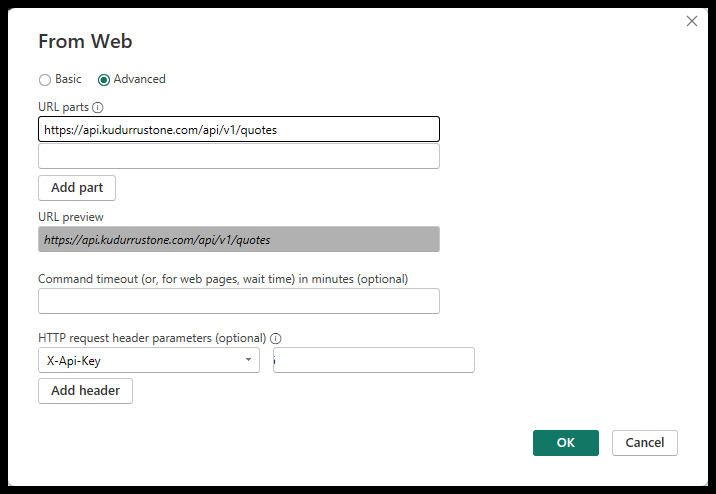Click the Command timeout label text
The height and width of the screenshot is (494, 716).
click(x=222, y=278)
